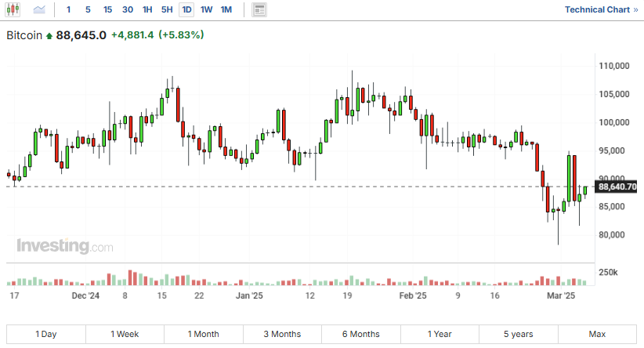The image size is (644, 348).
Task: Choose the 30 minute interval
Action: click(x=127, y=9)
